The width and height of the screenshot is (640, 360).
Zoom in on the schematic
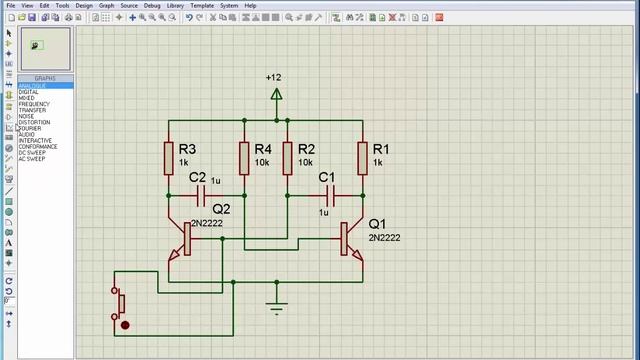coord(142,18)
